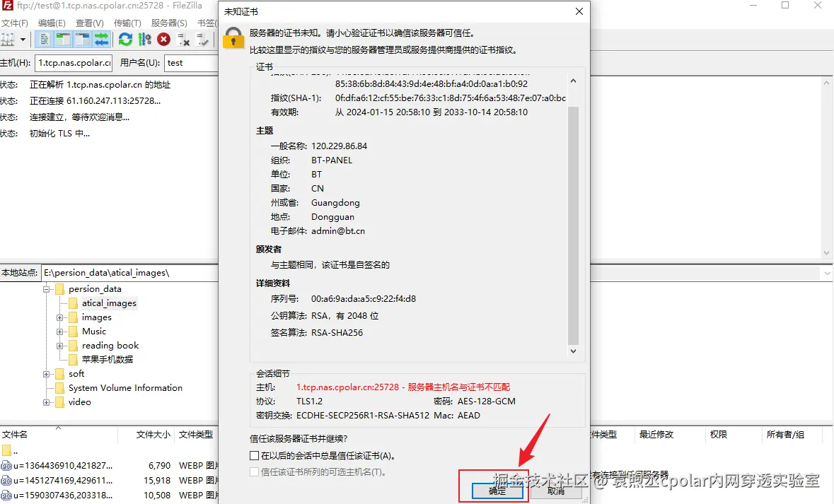Open the 服务器(S) menu
The image size is (834, 504).
coord(169,23)
